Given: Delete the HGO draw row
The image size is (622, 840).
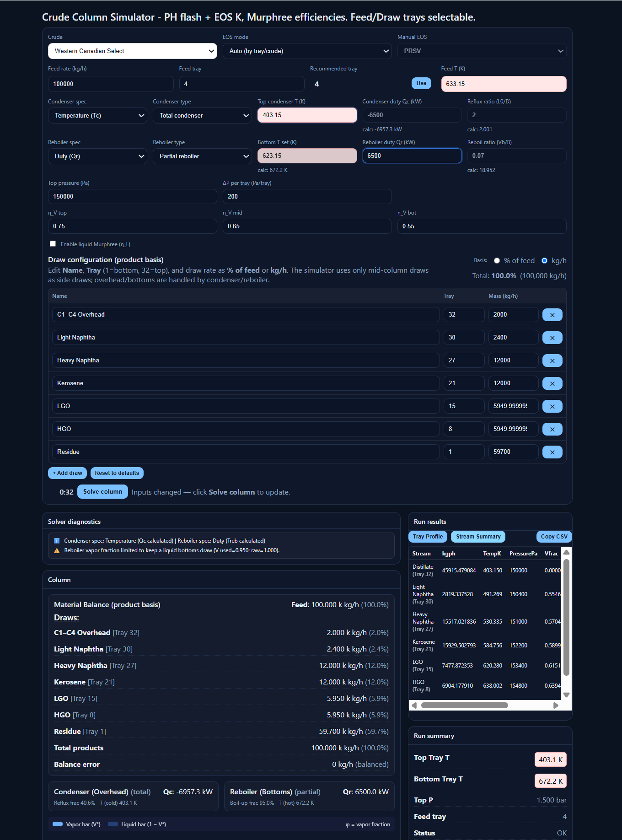Looking at the screenshot, I should pos(552,429).
